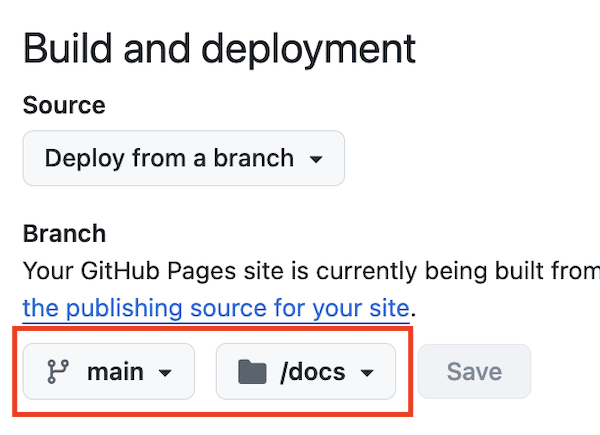600x435 pixels.
Task: Open the publishing source for your site link
Action: [x=216, y=305]
